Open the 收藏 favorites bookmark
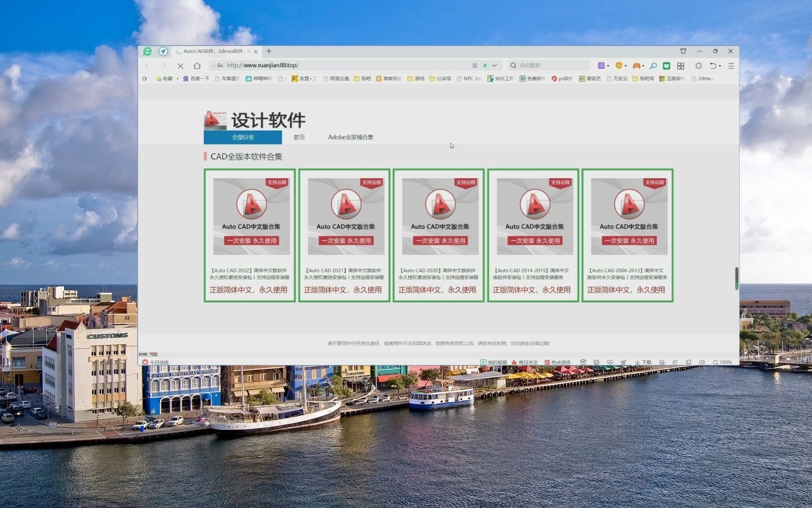Viewport: 812px width, 508px height. (164, 79)
